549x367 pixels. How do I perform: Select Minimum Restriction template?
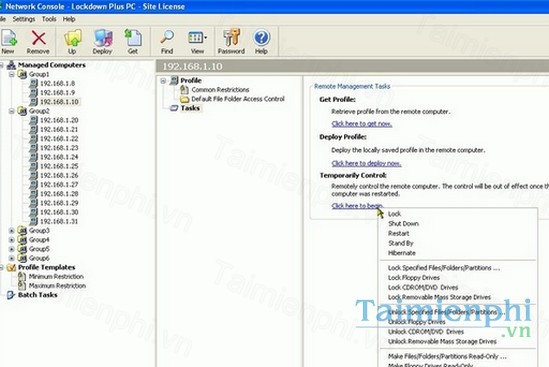tap(56, 277)
